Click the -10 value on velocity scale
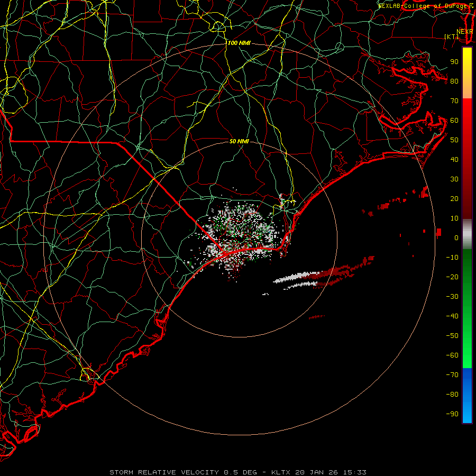 [452, 258]
